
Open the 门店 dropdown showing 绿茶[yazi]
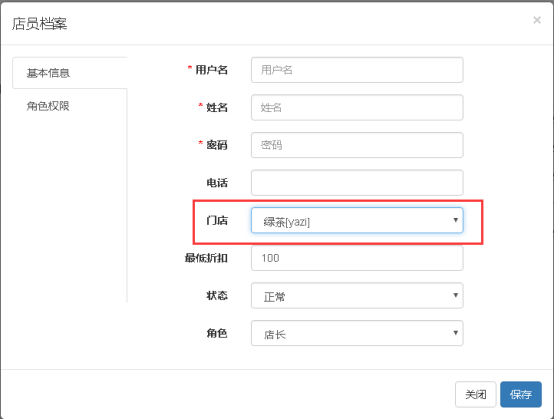click(x=357, y=220)
